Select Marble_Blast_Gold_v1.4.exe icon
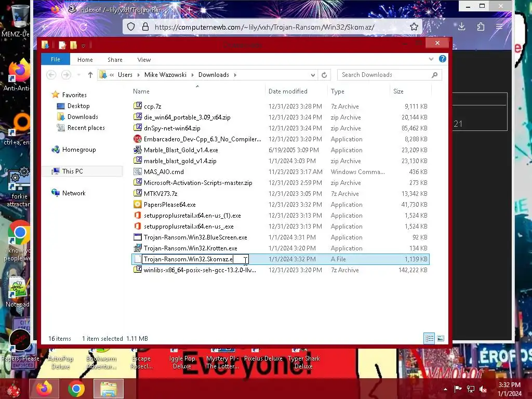 pyautogui.click(x=137, y=150)
